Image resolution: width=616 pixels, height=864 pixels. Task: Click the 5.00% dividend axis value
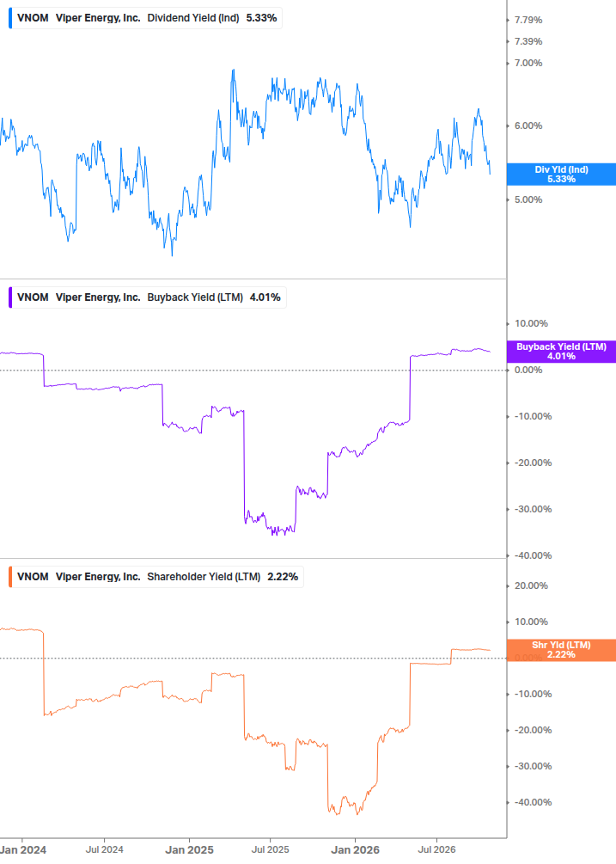click(x=528, y=199)
